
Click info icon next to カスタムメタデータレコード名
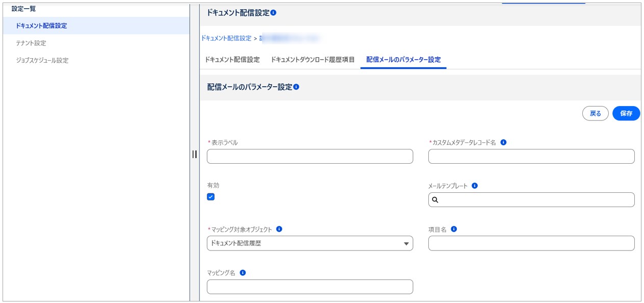click(503, 142)
